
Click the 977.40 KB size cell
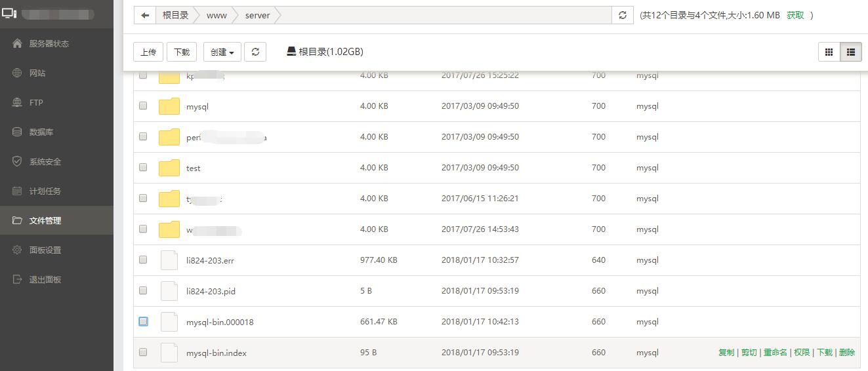379,260
